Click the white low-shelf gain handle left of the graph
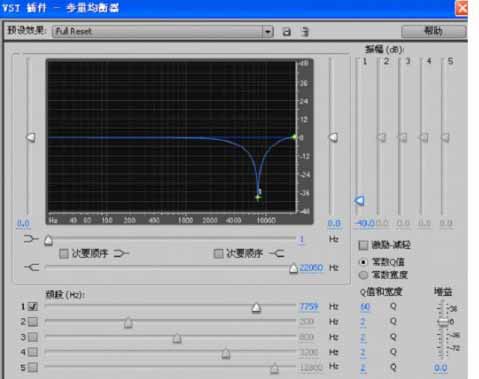The image size is (479, 379). 31,137
